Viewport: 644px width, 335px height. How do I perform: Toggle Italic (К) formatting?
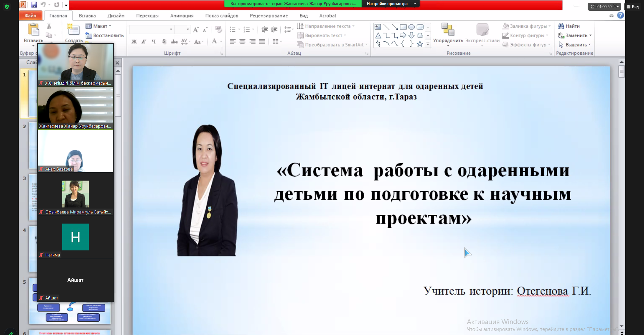(x=144, y=42)
